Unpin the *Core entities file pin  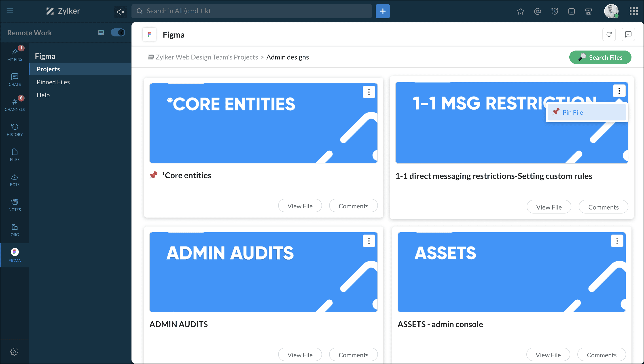tap(153, 175)
